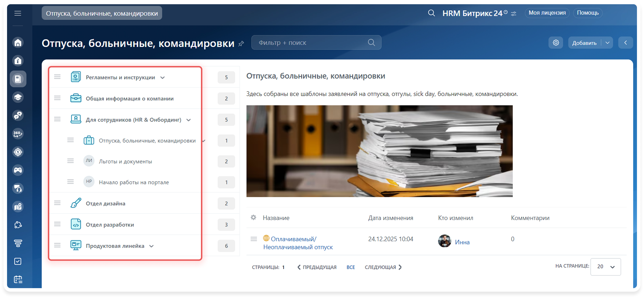Click the checklist tasks sidebar icon

18,261
